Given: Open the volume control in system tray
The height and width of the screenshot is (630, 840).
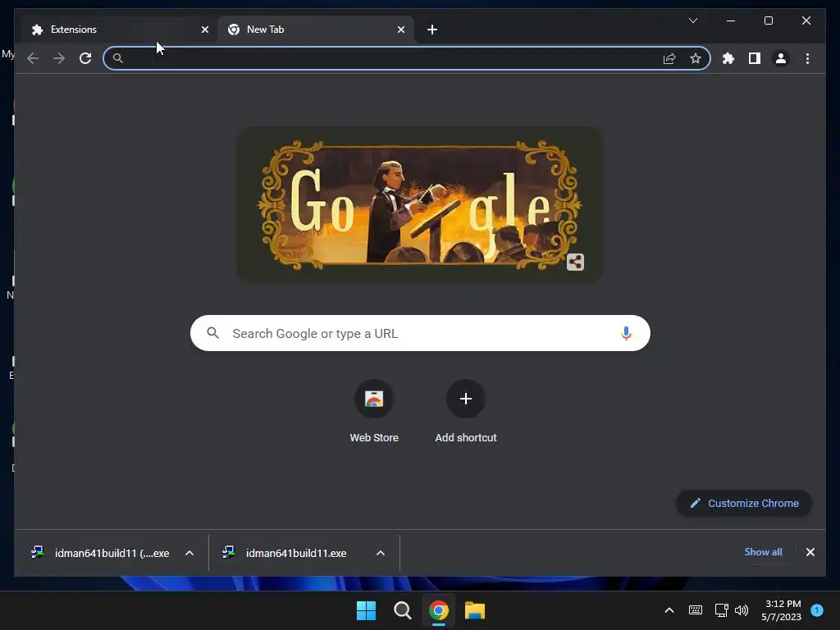Looking at the screenshot, I should coord(742,610).
